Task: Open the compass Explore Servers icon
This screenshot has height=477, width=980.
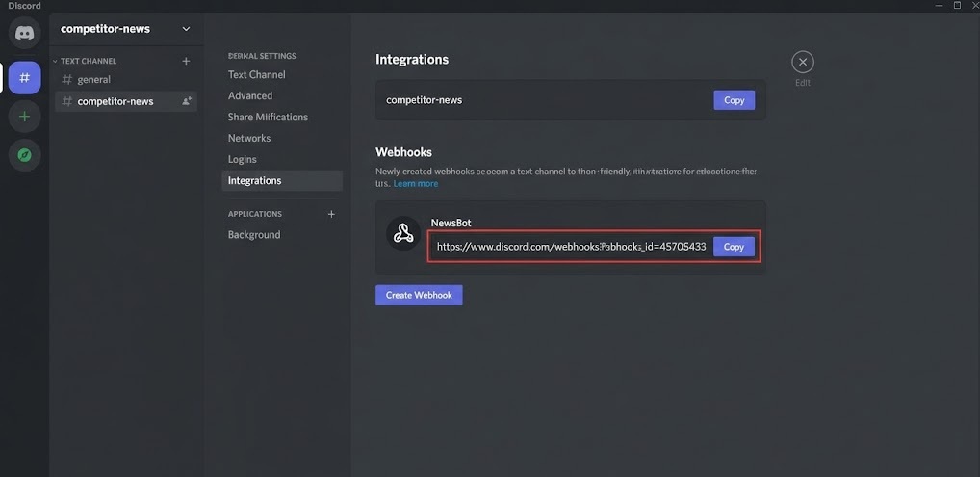Action: coord(24,154)
